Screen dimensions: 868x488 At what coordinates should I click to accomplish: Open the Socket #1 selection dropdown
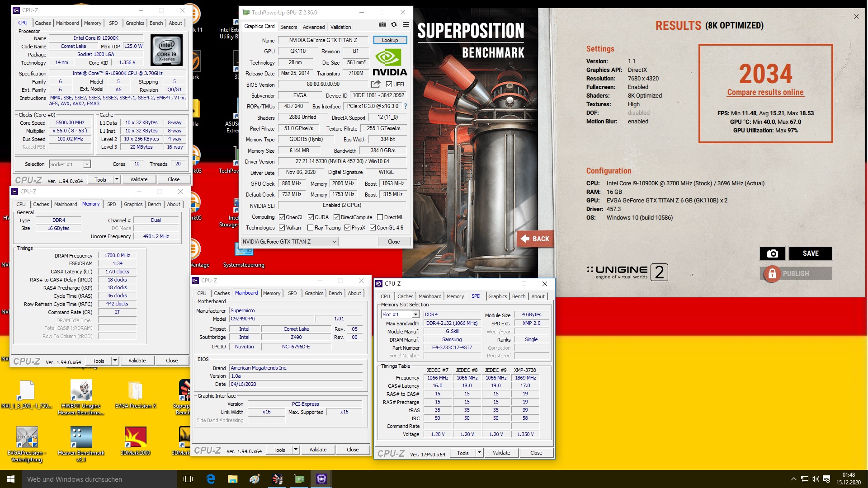(x=70, y=164)
